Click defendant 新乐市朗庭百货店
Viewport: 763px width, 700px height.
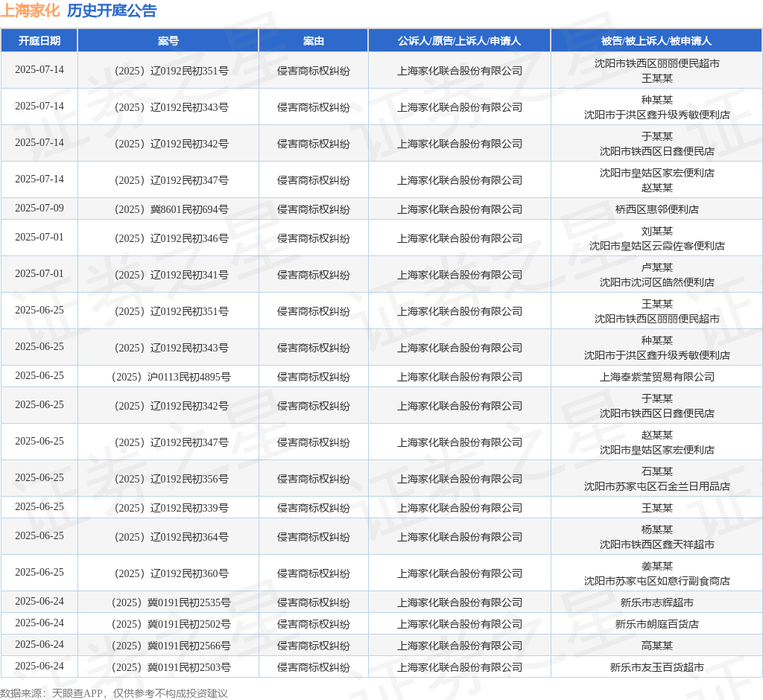tap(657, 624)
